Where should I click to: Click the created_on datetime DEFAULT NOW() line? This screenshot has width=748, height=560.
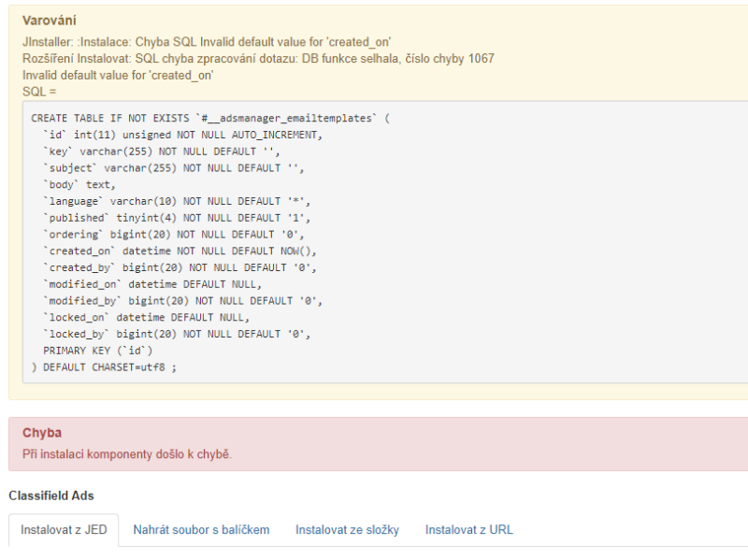(x=180, y=251)
